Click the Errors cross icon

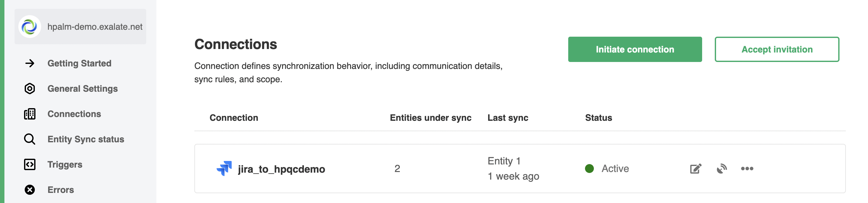pyautogui.click(x=30, y=190)
